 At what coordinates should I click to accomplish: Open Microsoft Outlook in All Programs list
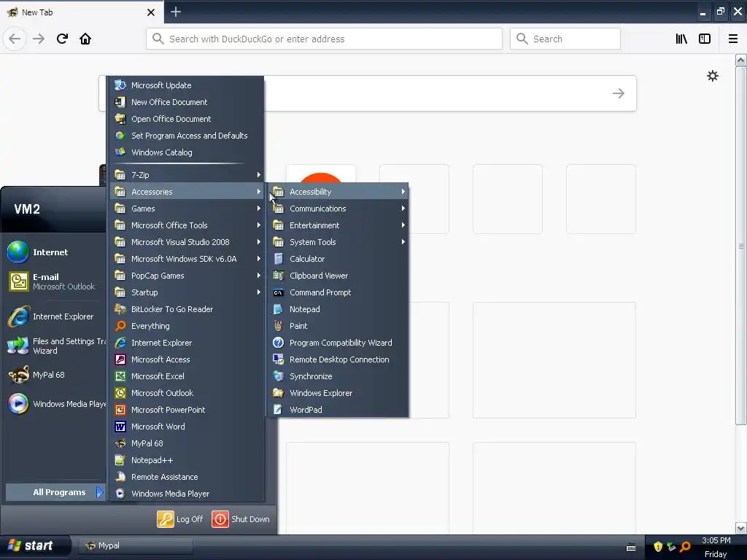tap(187, 393)
